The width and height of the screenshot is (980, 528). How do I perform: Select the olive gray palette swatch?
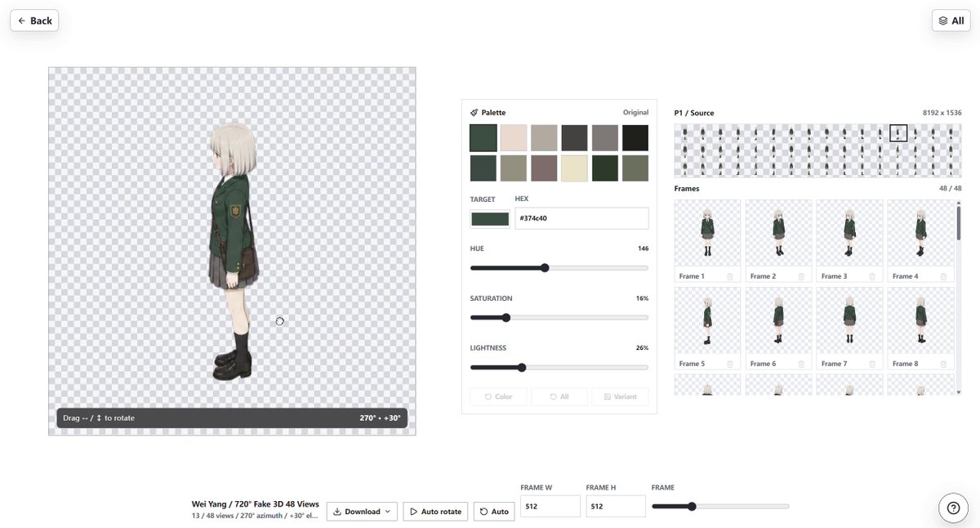point(514,168)
